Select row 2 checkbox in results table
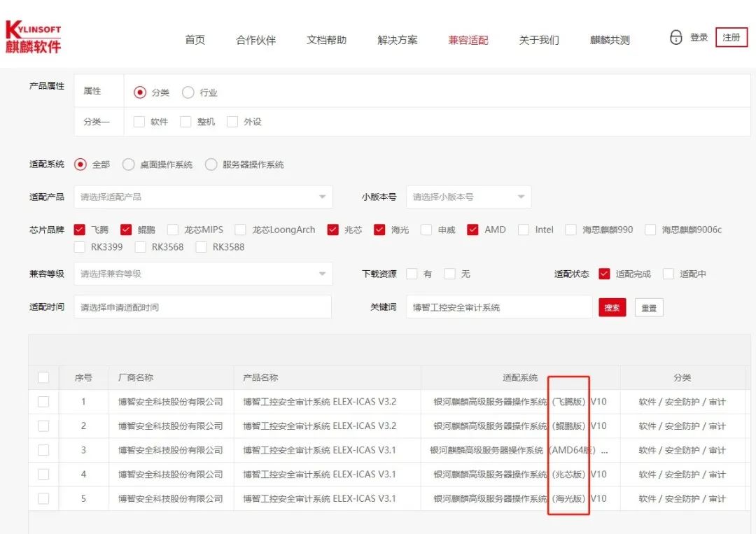The image size is (756, 534). [x=43, y=426]
